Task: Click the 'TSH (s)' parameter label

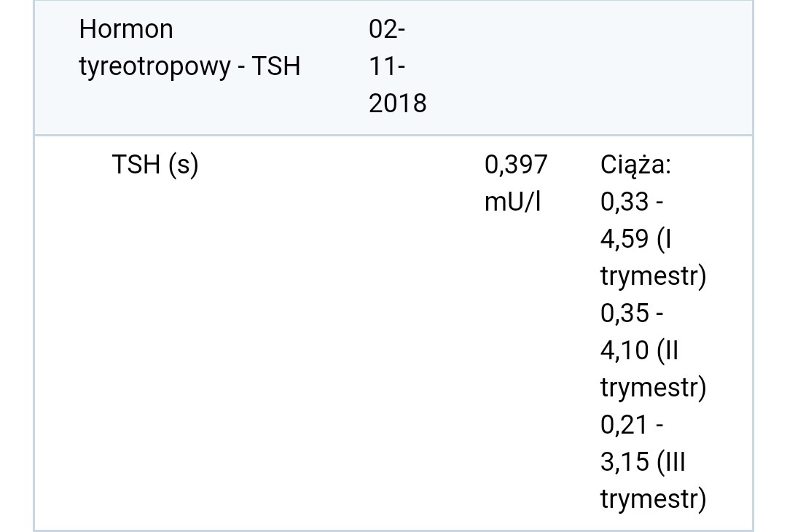Action: [155, 165]
